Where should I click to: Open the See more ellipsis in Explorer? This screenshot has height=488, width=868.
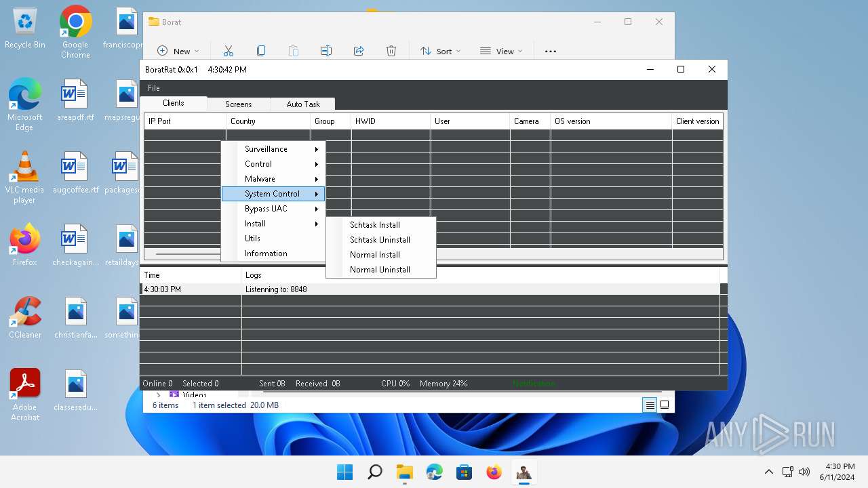551,51
